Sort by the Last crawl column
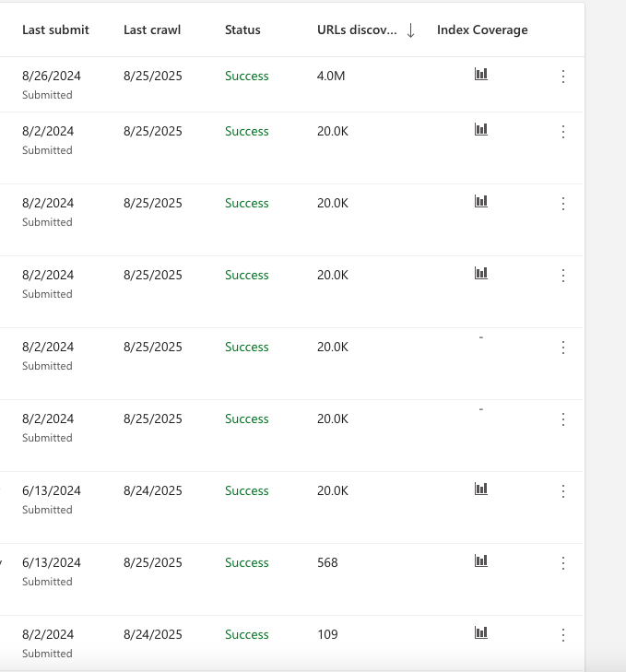Image resolution: width=626 pixels, height=672 pixels. (x=152, y=29)
